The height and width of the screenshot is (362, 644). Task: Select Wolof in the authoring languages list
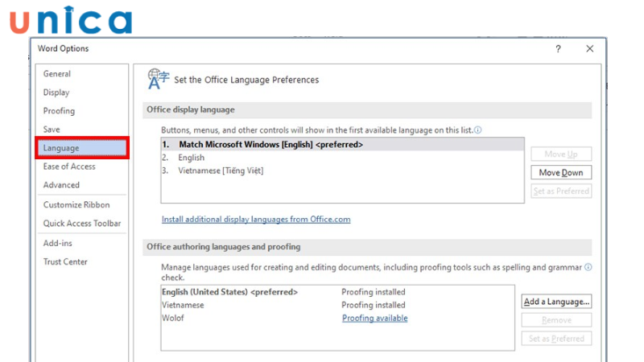tap(174, 319)
